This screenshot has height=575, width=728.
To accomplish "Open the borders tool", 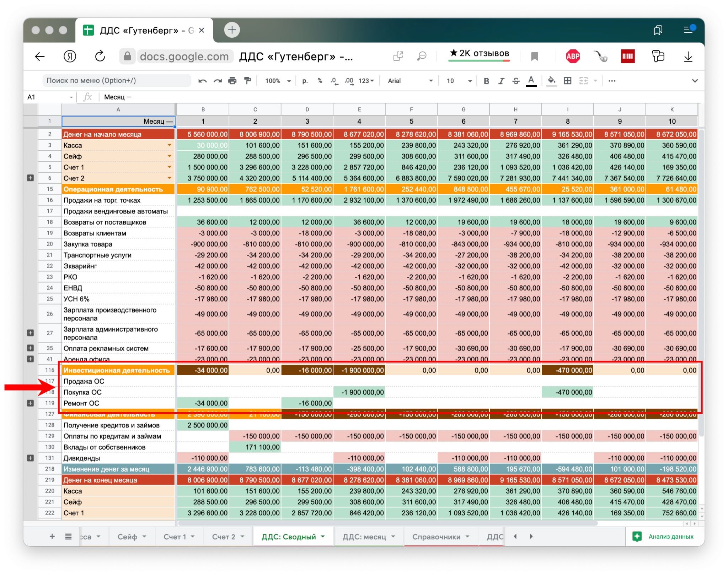I will point(568,81).
